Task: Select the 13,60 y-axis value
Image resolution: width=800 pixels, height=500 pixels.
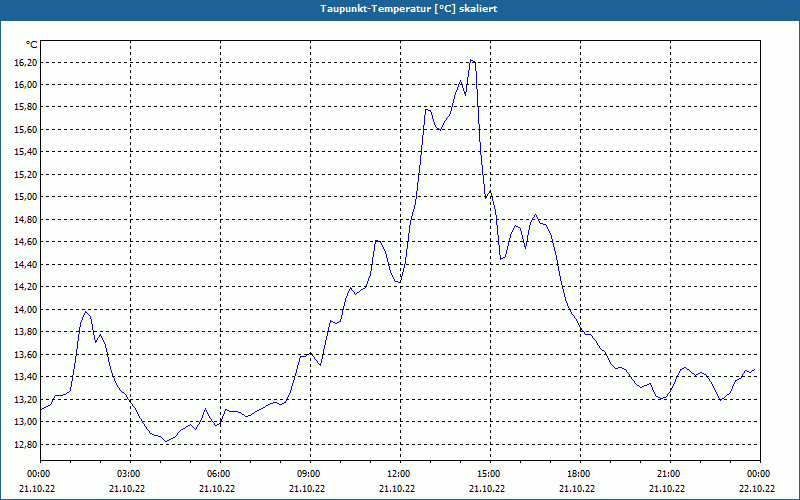Action: [28, 354]
